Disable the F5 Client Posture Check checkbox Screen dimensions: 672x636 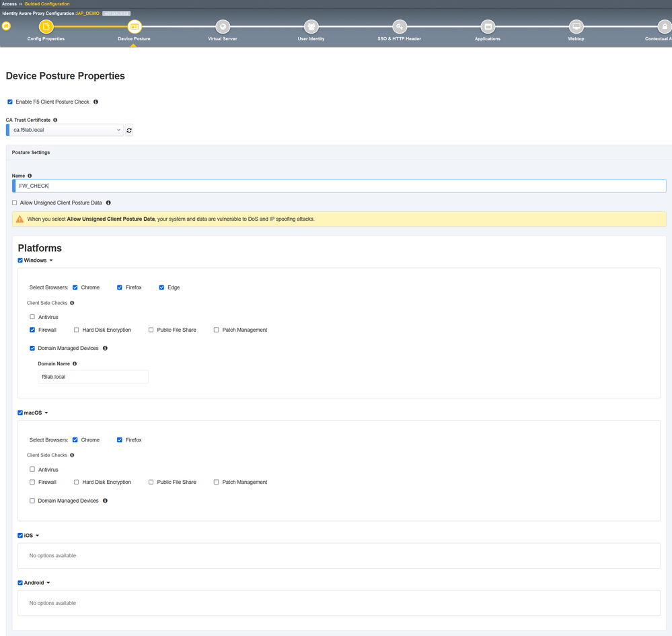click(x=10, y=102)
